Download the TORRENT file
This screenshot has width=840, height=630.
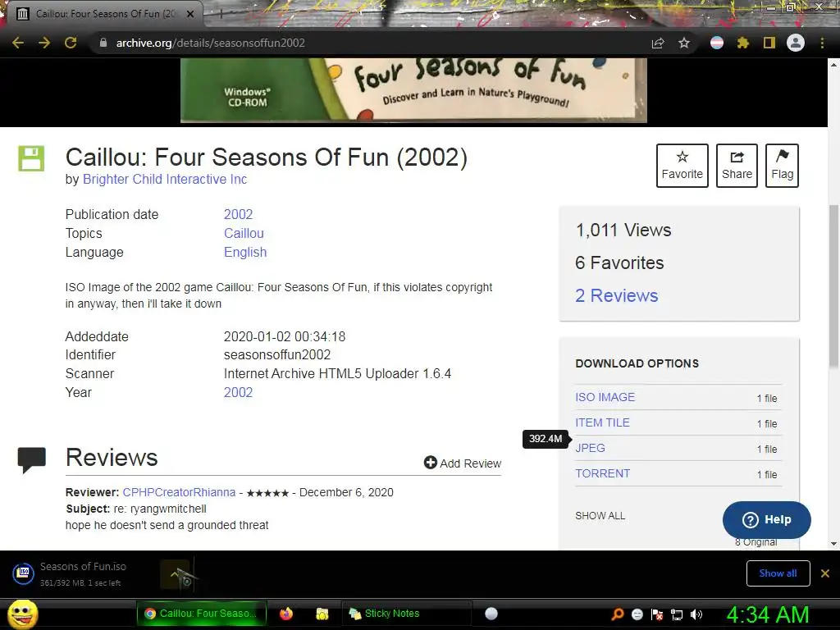[602, 473]
